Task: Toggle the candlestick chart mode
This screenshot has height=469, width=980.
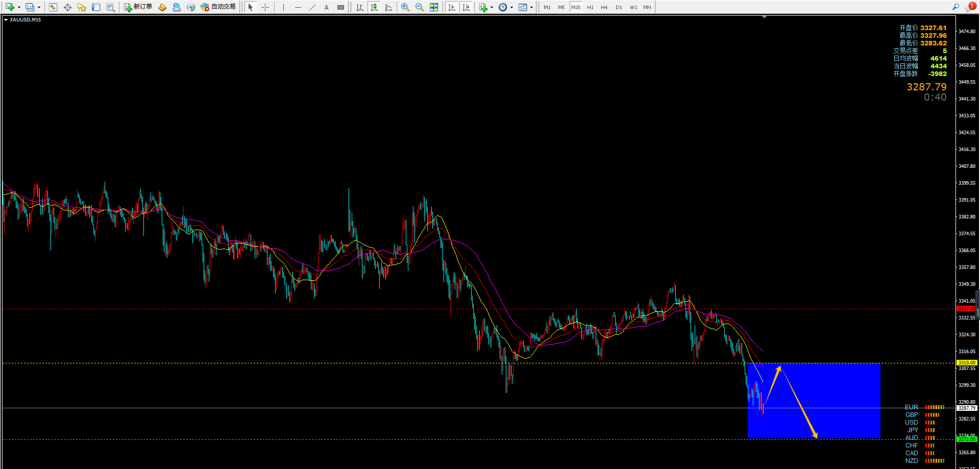Action: pos(374,7)
